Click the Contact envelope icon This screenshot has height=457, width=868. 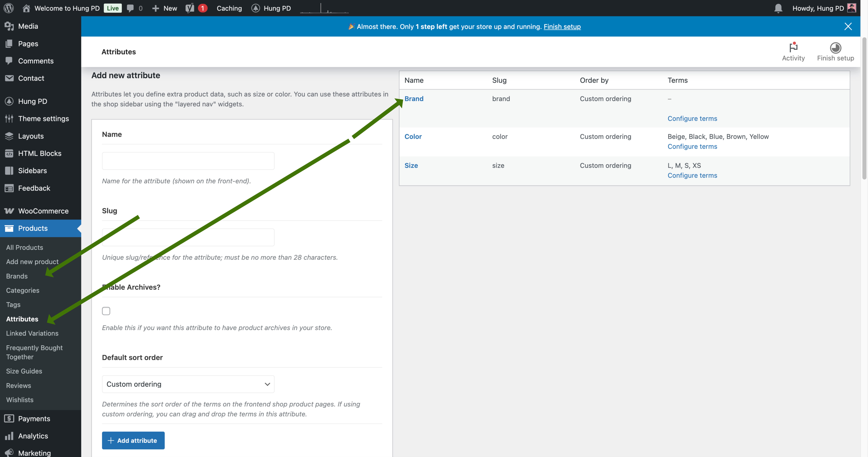(9, 78)
